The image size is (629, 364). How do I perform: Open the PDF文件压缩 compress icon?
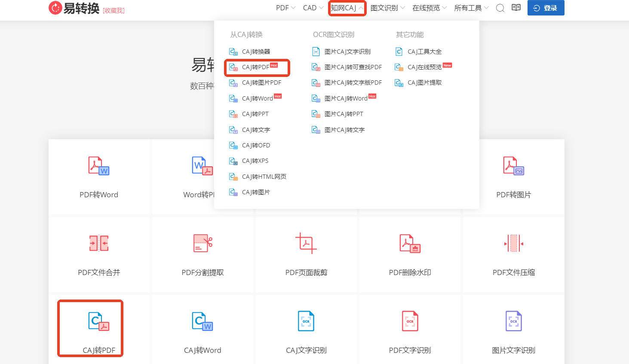pos(514,243)
